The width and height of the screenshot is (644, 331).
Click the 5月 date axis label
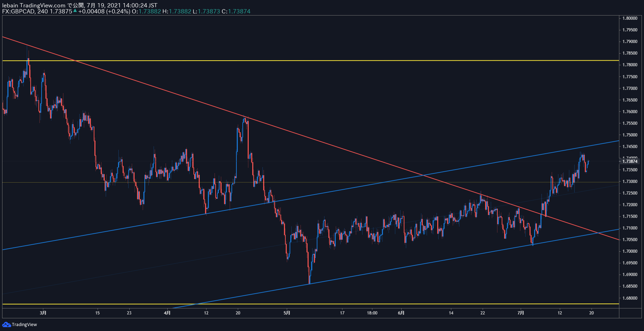pyautogui.click(x=287, y=313)
